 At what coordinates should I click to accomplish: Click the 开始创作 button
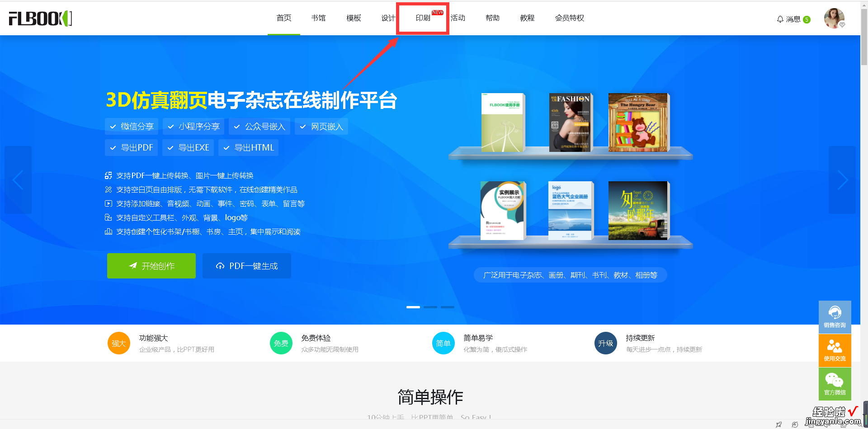[x=151, y=266]
